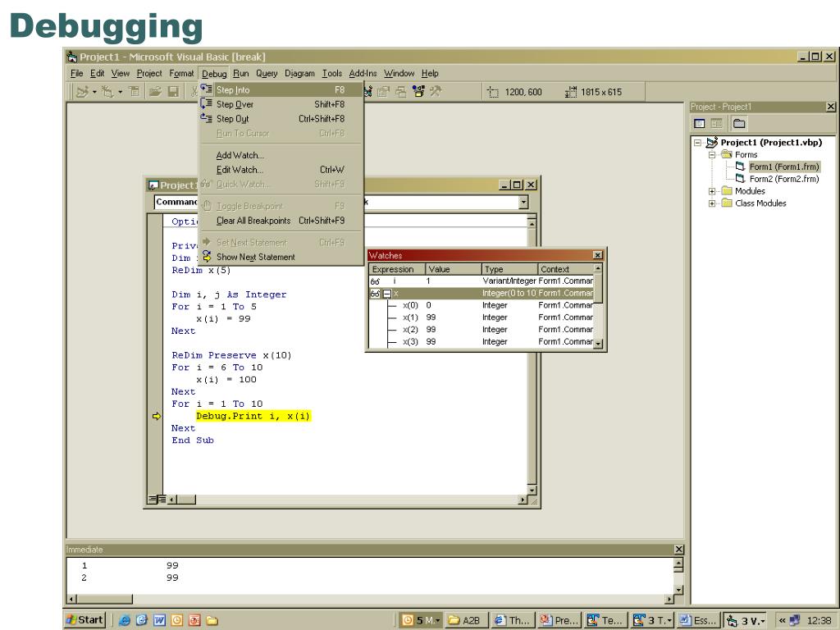Switch to Full Module View in code window
The height and width of the screenshot is (630, 840).
point(162,500)
